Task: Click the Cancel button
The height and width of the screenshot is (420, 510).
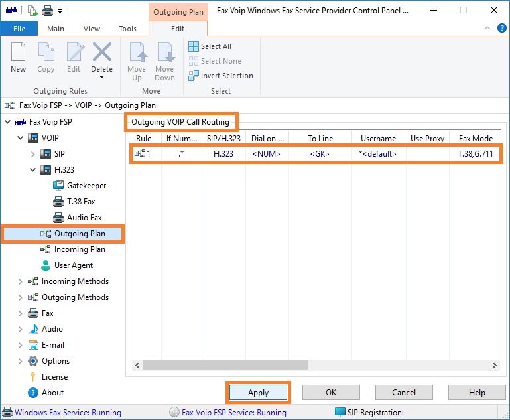Action: click(404, 393)
